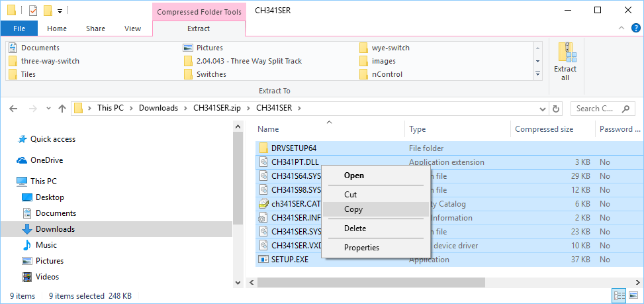Click the search magnifier icon
This screenshot has width=644, height=304.
pyautogui.click(x=625, y=109)
